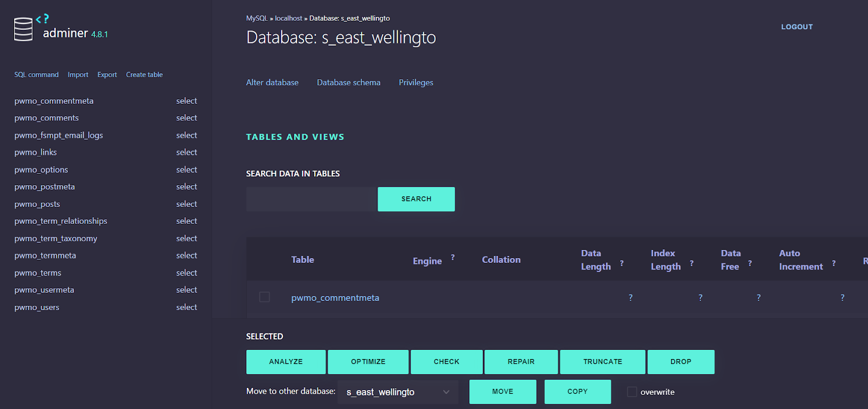Click select next to pwmo_comments
868x409 pixels.
pyautogui.click(x=187, y=118)
